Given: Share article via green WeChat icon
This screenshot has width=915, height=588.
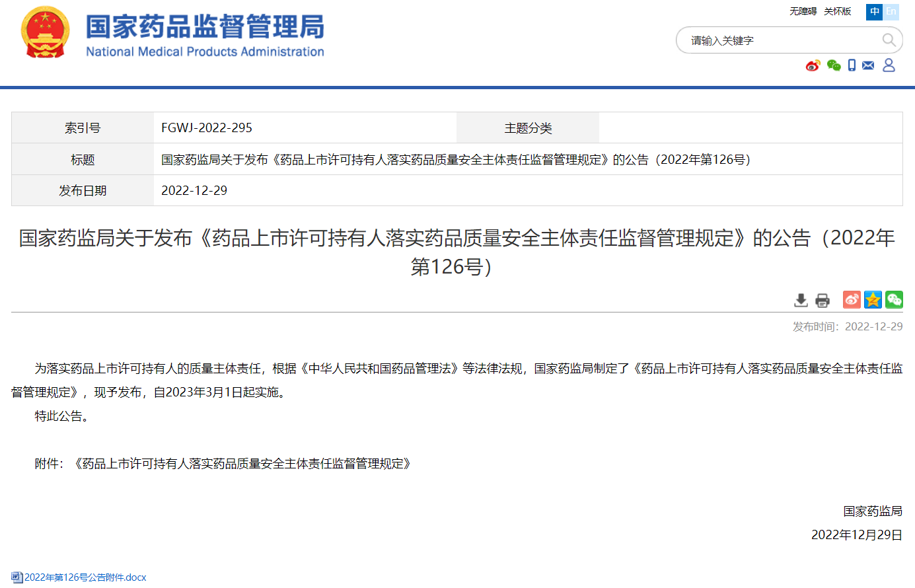Looking at the screenshot, I should click(x=895, y=300).
